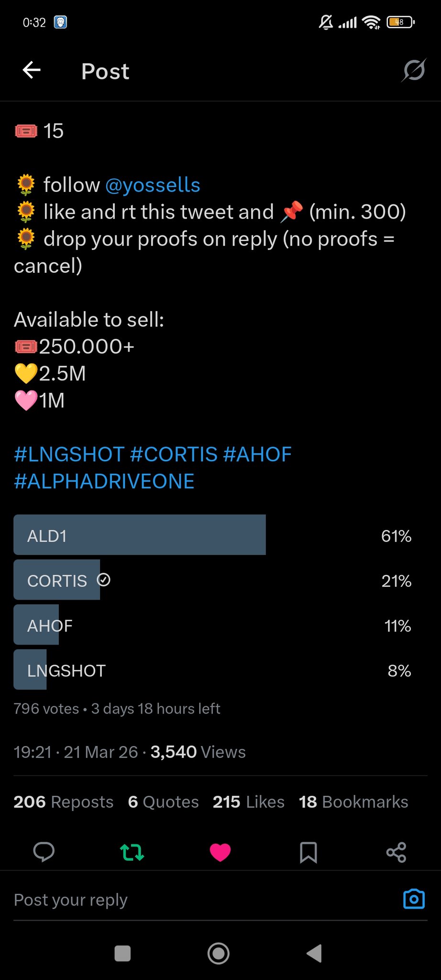Tap the ALD1 poll result bar
The image size is (441, 980).
140,535
